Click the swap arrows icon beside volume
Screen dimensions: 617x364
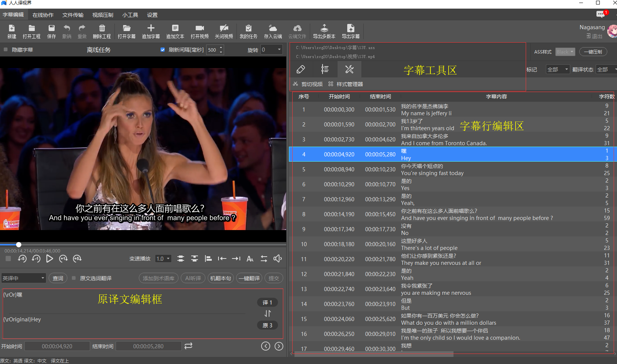pos(264,259)
